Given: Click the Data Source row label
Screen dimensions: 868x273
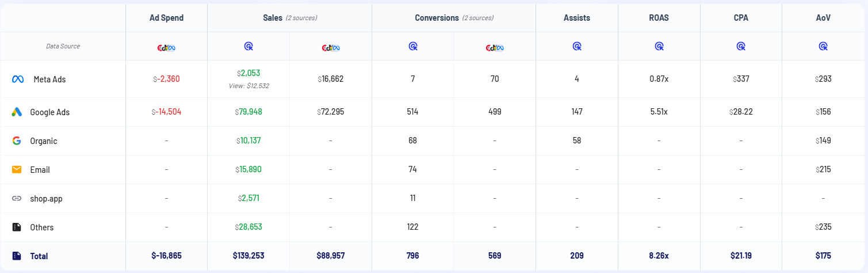Looking at the screenshot, I should [63, 46].
